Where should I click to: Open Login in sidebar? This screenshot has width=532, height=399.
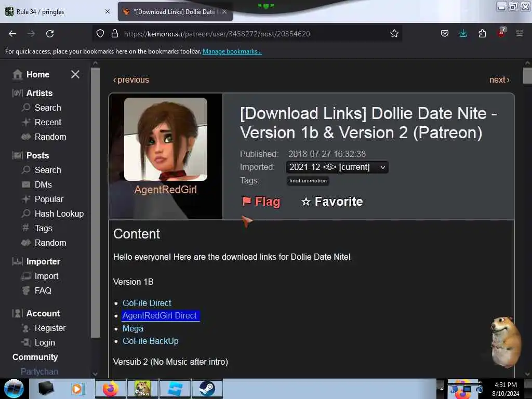coord(45,343)
